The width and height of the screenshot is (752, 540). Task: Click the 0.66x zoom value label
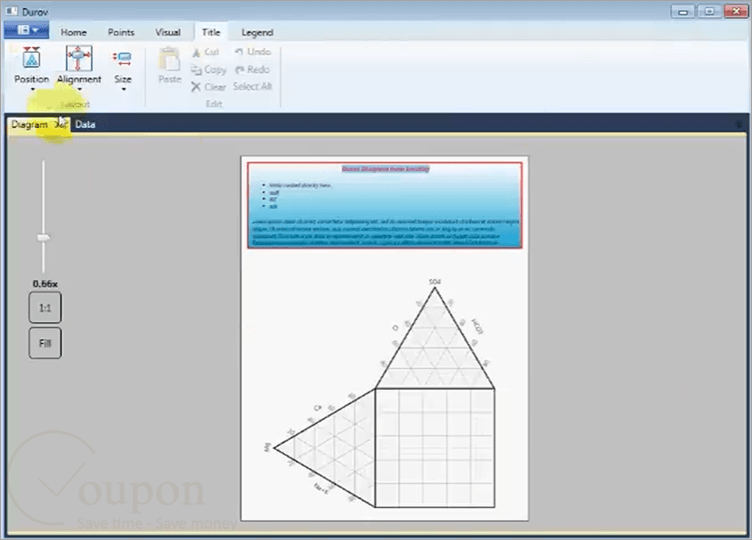45,284
